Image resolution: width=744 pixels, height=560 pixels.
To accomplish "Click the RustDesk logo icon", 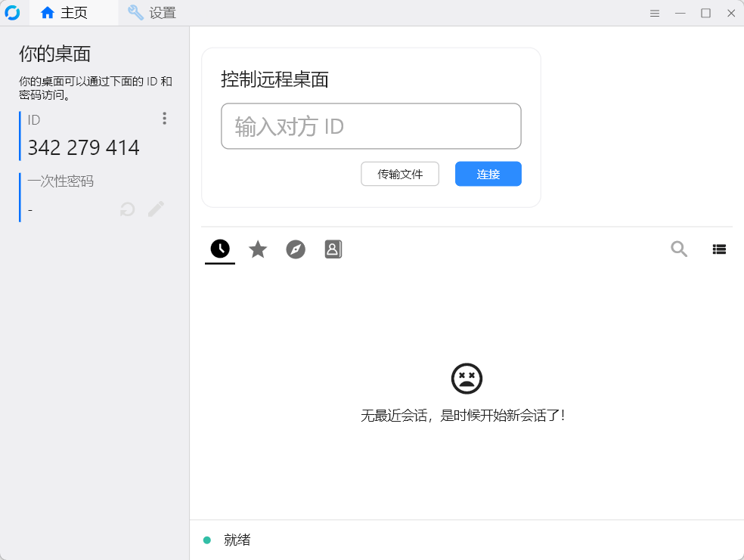I will pos(12,13).
